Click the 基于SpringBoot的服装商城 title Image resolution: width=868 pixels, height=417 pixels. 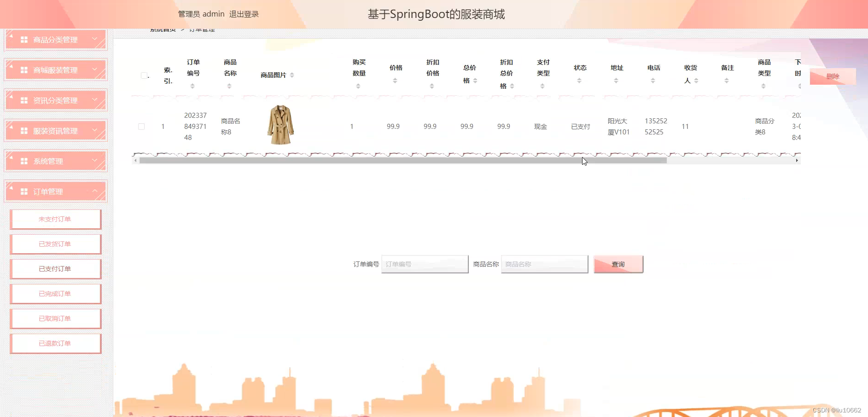pos(436,14)
